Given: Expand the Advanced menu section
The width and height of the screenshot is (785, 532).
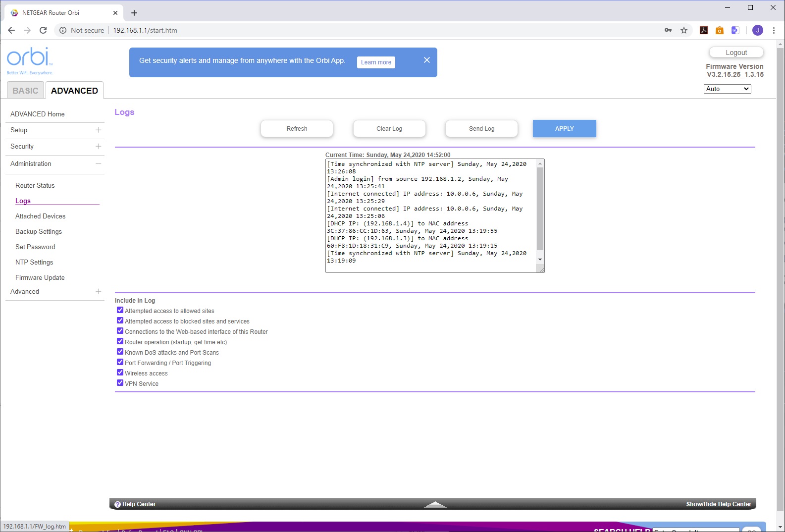Looking at the screenshot, I should coord(98,291).
